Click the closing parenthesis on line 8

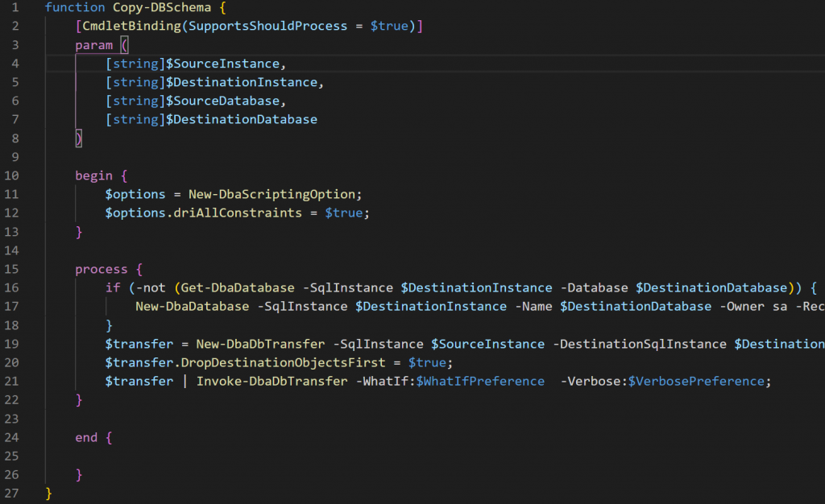tap(79, 138)
